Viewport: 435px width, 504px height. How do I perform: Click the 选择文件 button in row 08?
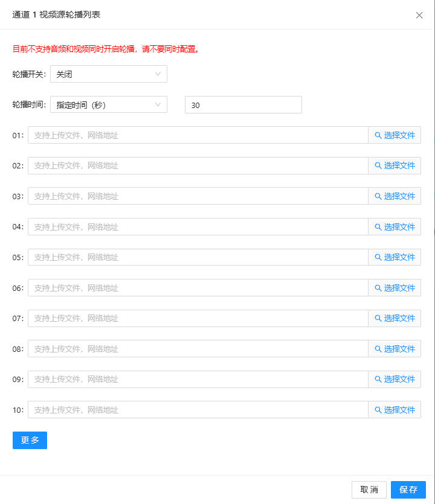(395, 349)
